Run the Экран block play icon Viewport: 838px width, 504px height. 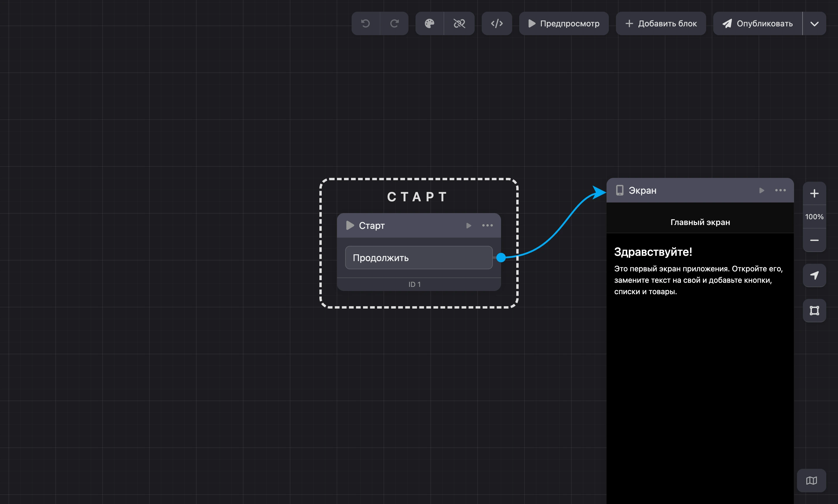click(762, 190)
